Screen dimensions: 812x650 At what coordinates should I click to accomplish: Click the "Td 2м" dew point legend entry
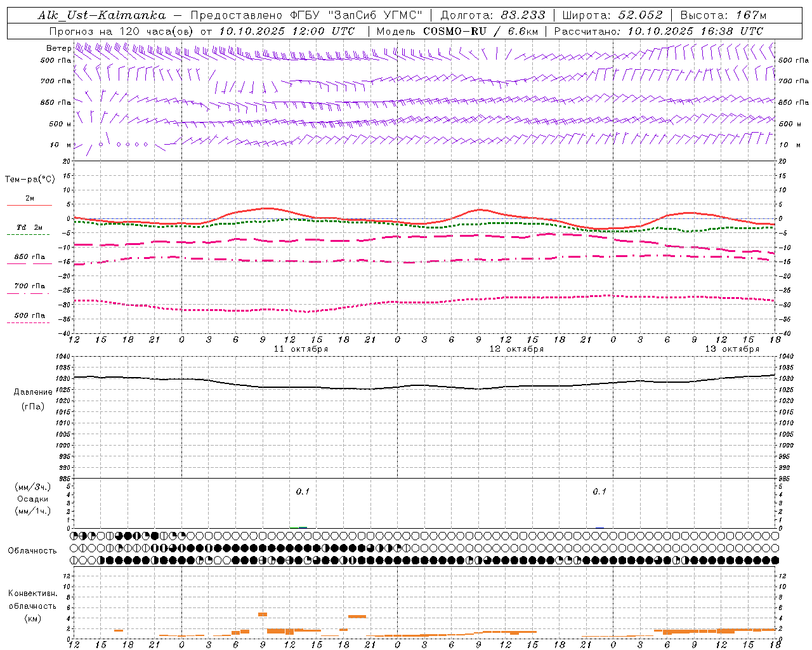click(x=30, y=227)
